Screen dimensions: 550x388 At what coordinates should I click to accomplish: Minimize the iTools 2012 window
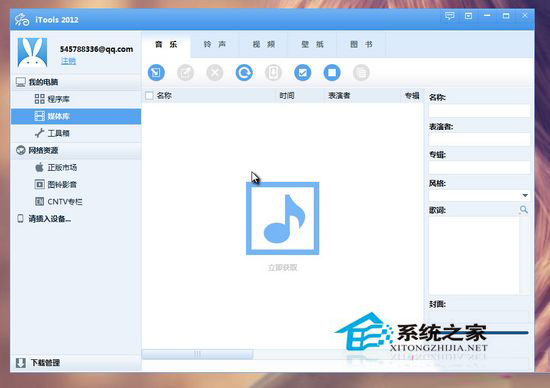487,16
